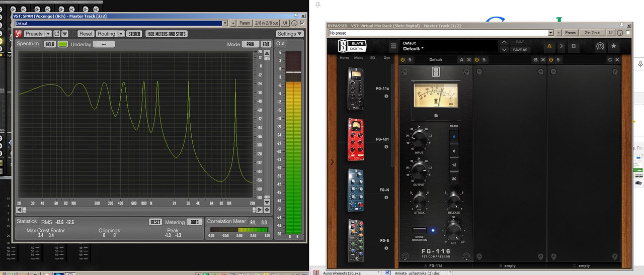The height and width of the screenshot is (275, 644).
Task: Expand the module browser side arrow
Action: pos(332,162)
